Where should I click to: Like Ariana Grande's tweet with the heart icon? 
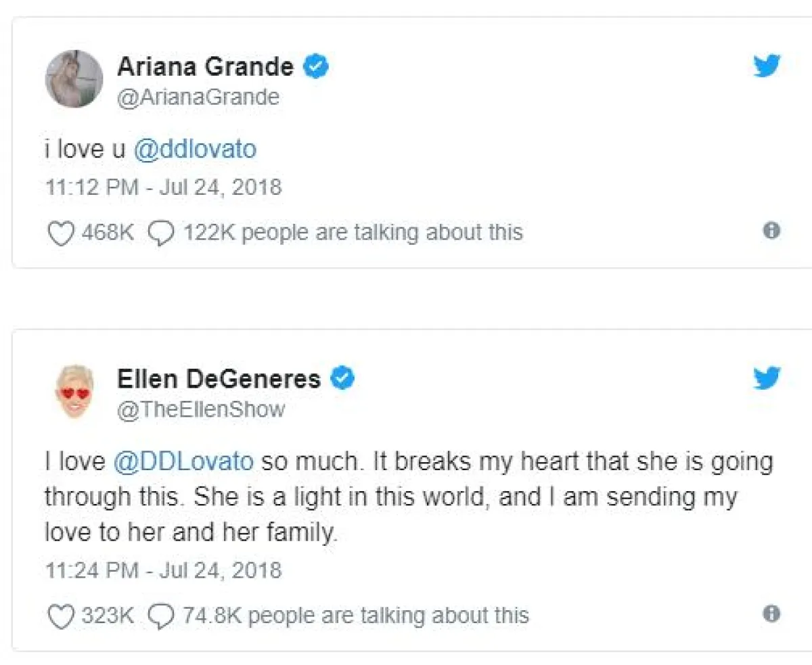coord(61,233)
